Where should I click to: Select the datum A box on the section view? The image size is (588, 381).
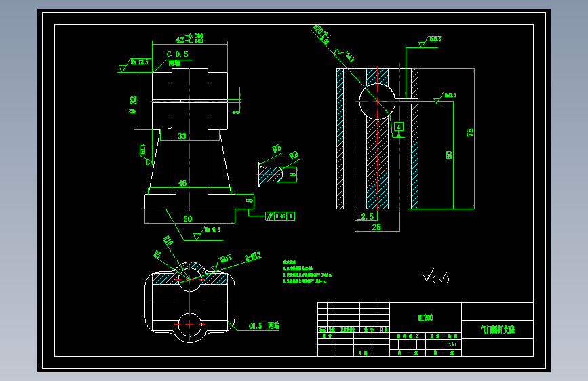pos(399,126)
